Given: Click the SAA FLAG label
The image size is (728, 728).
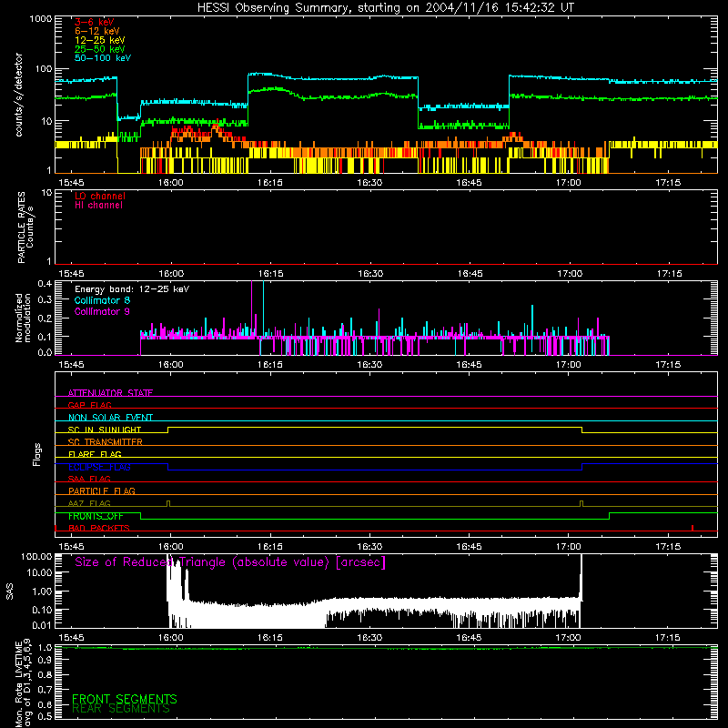Looking at the screenshot, I should (x=89, y=479).
